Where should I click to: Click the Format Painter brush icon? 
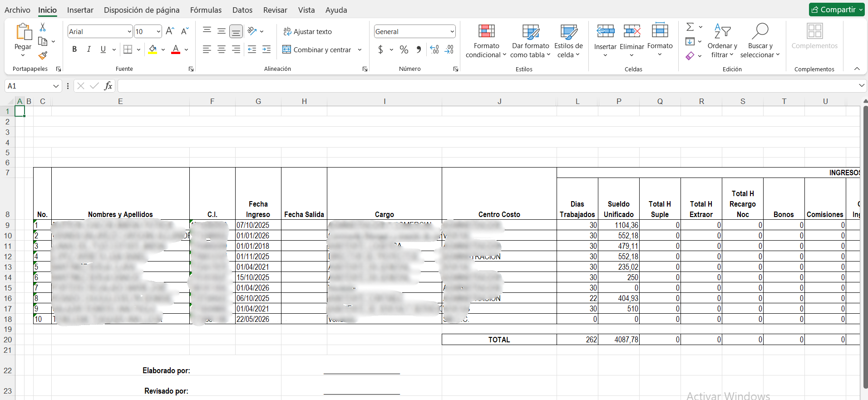point(43,55)
